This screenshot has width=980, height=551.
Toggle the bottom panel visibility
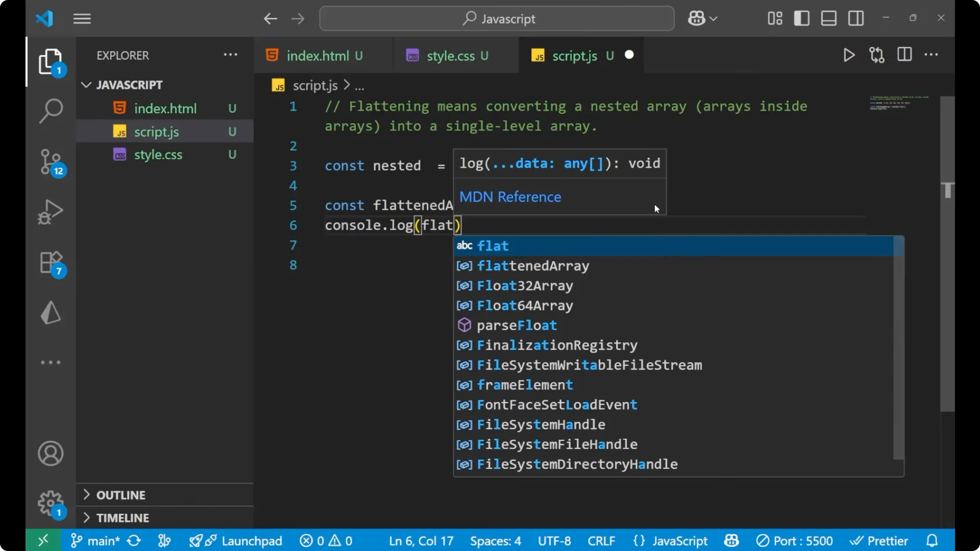[828, 18]
